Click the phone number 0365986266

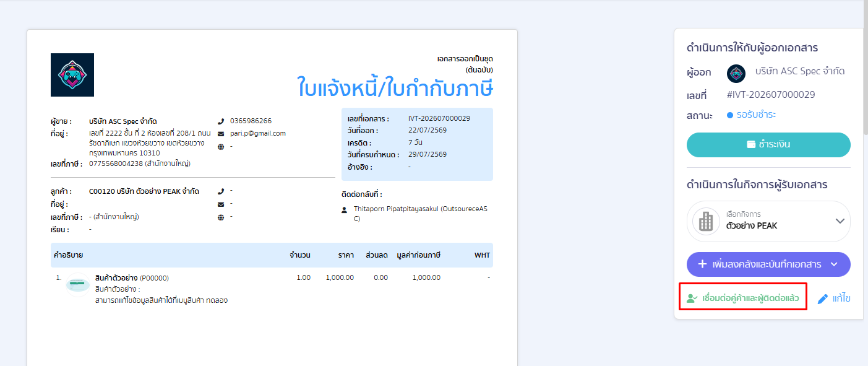251,121
